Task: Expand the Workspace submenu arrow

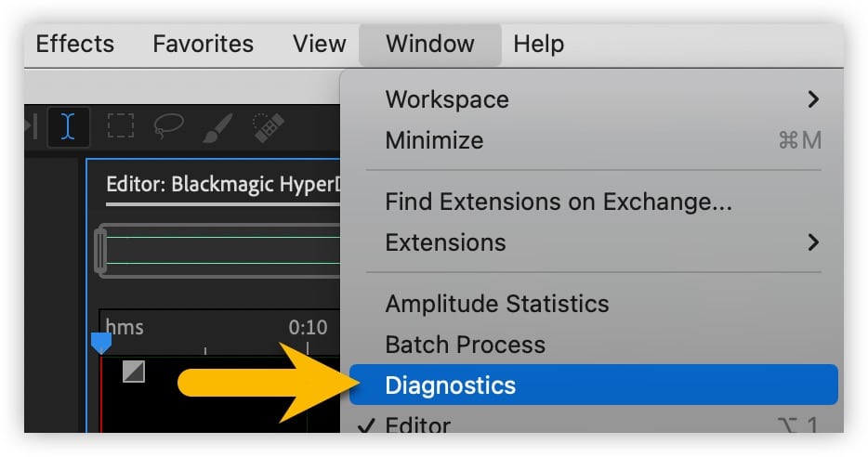Action: [x=812, y=99]
